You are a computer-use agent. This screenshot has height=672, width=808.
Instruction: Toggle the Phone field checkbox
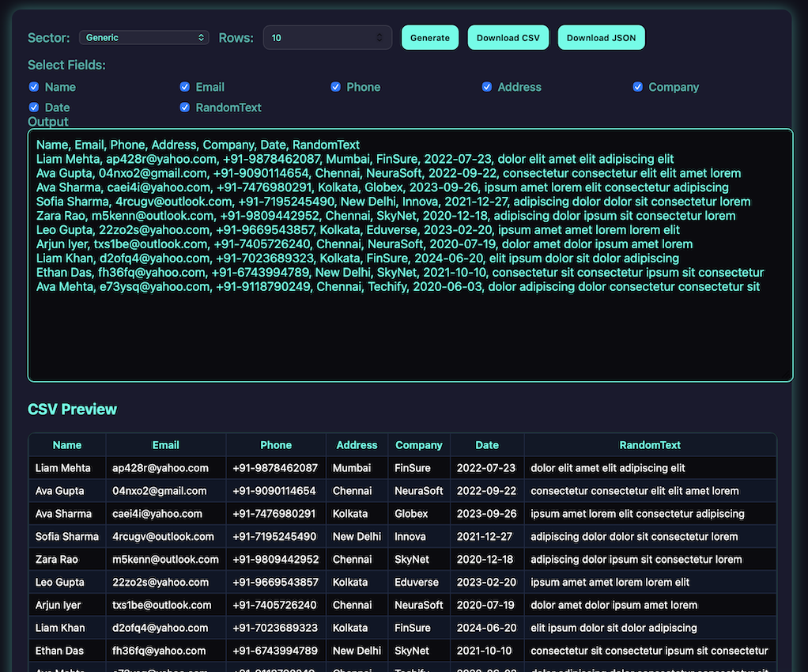click(x=335, y=87)
